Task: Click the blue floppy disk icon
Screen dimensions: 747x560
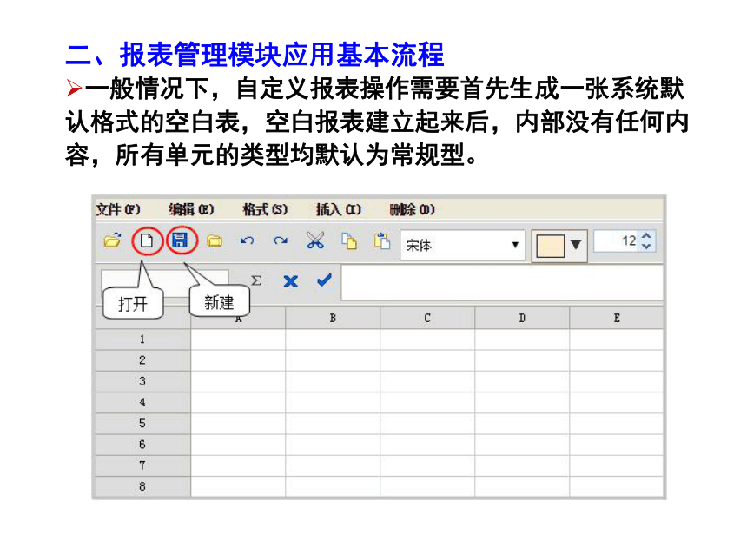Action: pos(180,240)
